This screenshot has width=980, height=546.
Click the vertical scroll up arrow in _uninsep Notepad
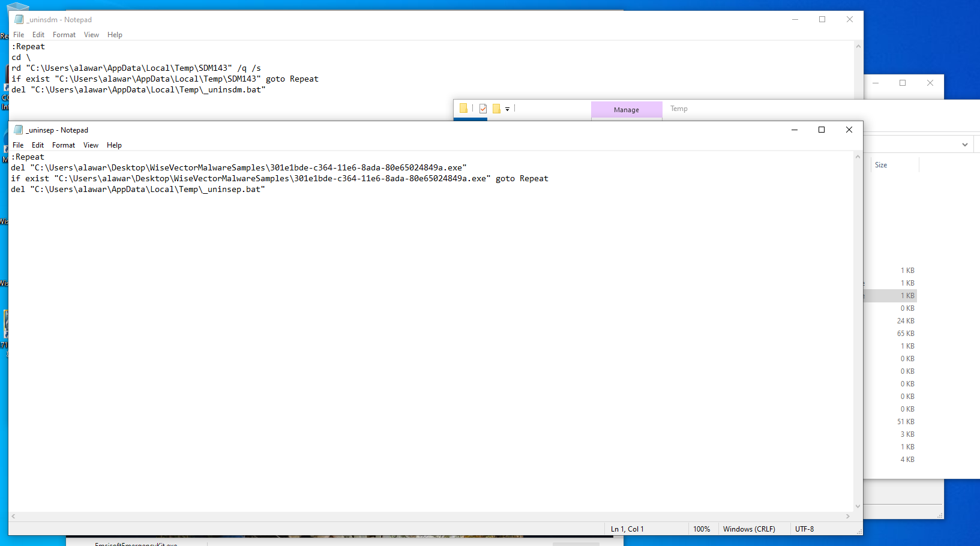click(x=858, y=157)
